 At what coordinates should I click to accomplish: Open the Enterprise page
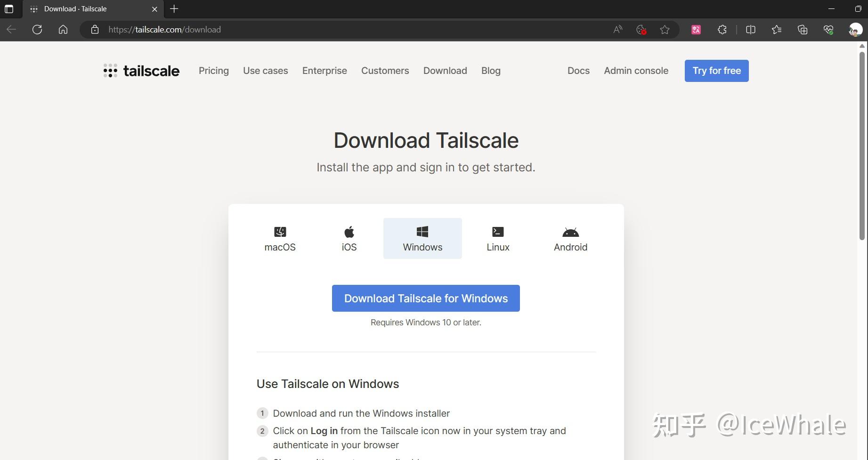(x=324, y=71)
